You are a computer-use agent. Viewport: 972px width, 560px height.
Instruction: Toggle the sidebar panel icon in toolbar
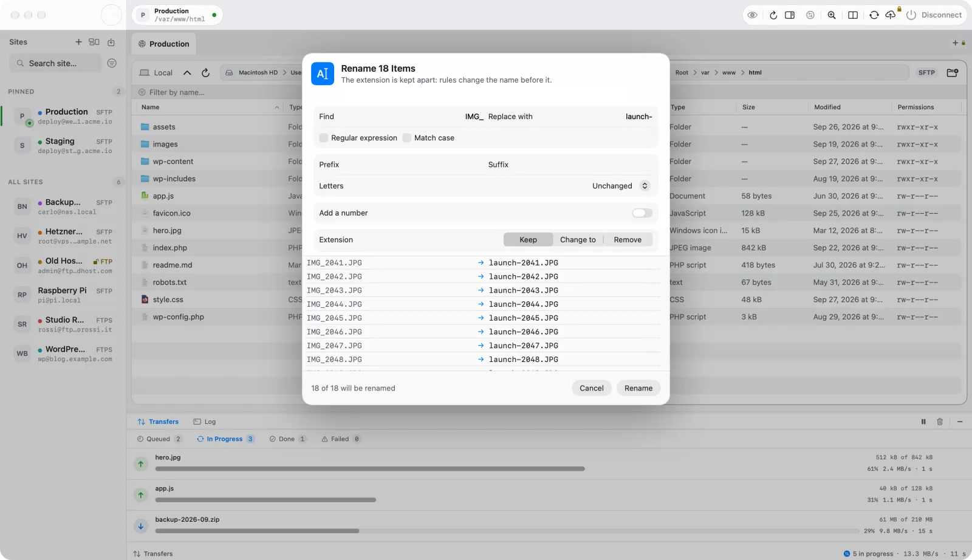[x=790, y=15]
